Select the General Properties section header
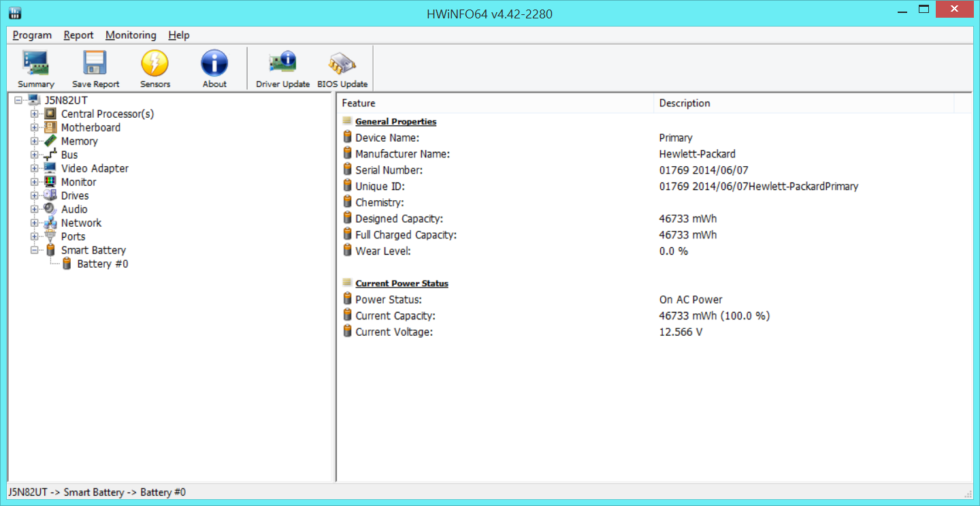Image resolution: width=980 pixels, height=506 pixels. click(396, 121)
